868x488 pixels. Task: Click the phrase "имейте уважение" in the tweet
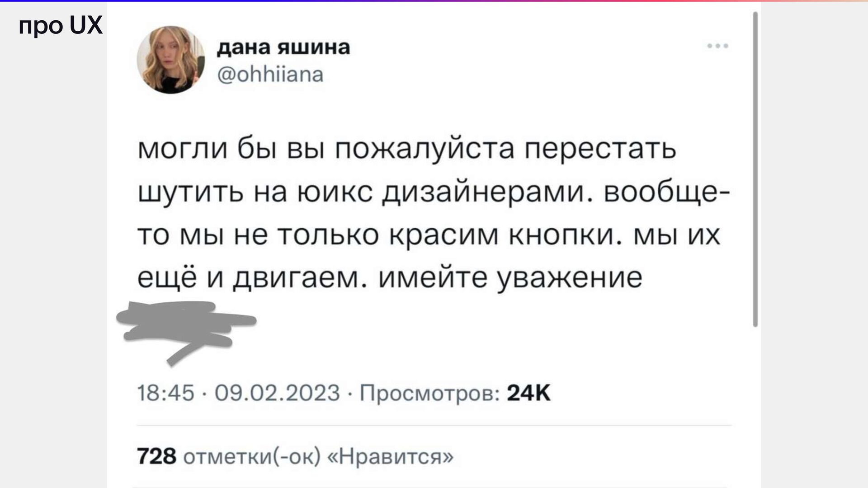click(x=510, y=278)
